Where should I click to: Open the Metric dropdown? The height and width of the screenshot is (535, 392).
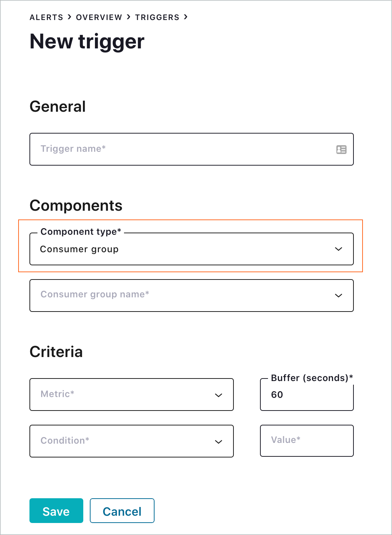coord(124,395)
